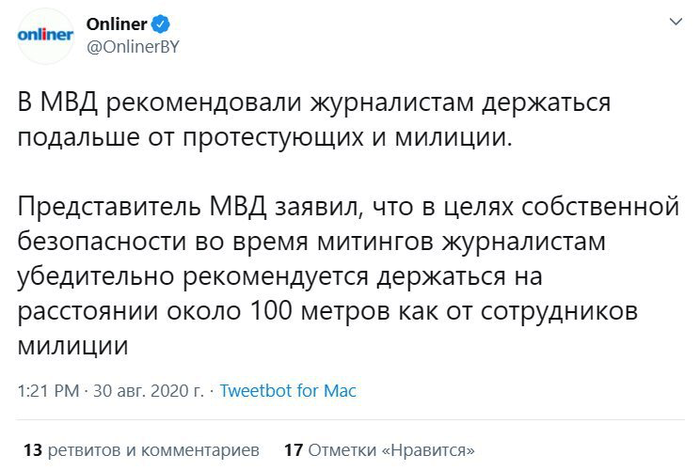View the 13 ретвитов и комментариев list

coord(141,448)
